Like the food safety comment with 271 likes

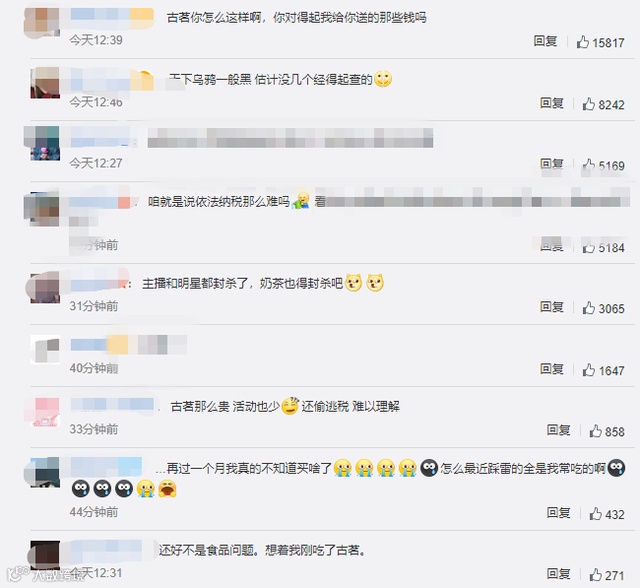(596, 575)
